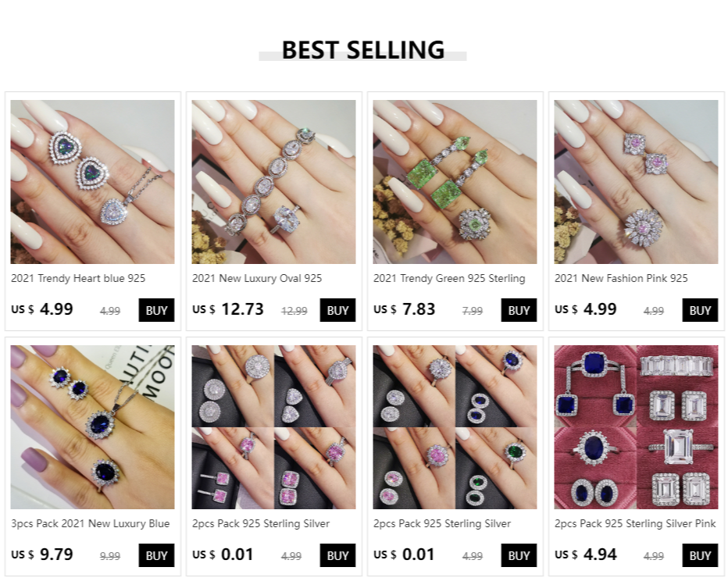
Task: Buy the 2021 Trendy Heart blue 925 item
Action: pyautogui.click(x=156, y=310)
